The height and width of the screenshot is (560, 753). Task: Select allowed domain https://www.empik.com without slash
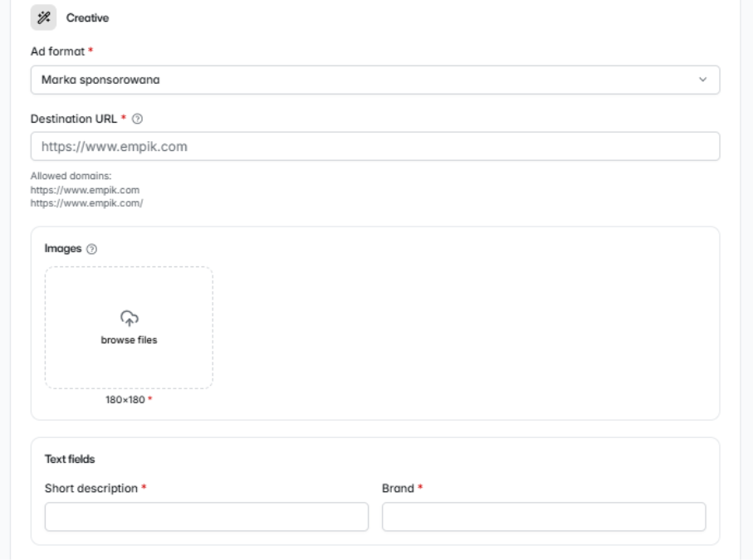85,190
